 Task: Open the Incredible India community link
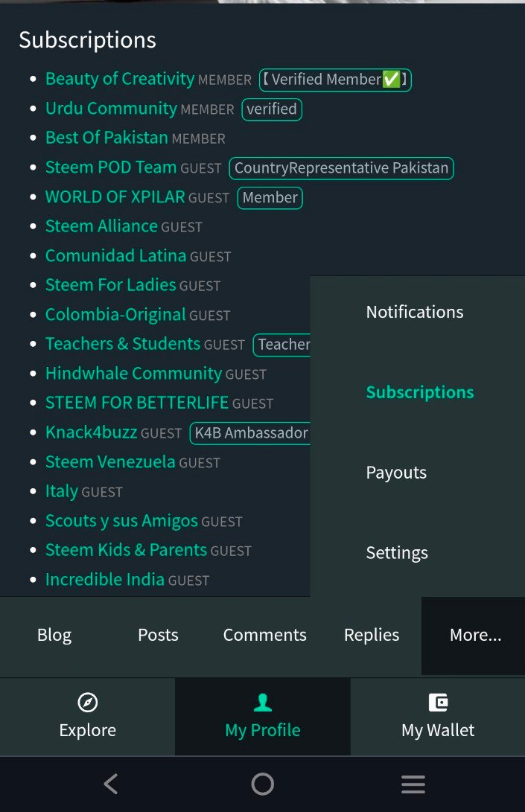tap(105, 580)
